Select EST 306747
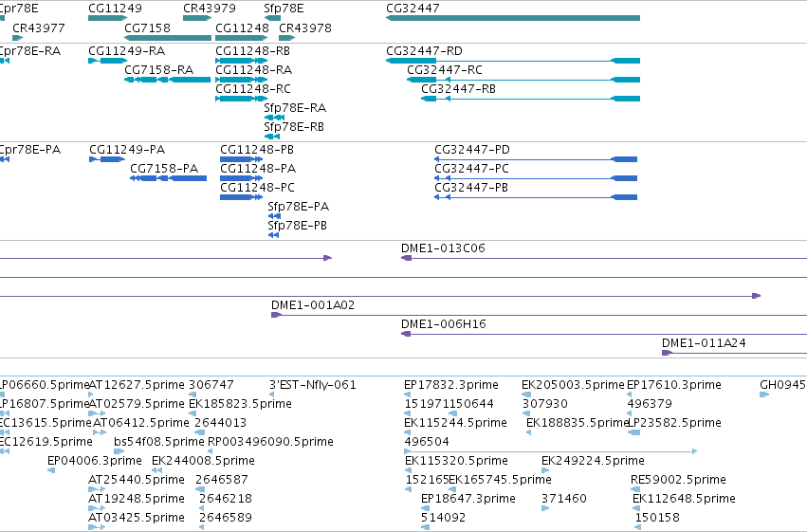Screen dimensions: 807x532 tap(193, 395)
